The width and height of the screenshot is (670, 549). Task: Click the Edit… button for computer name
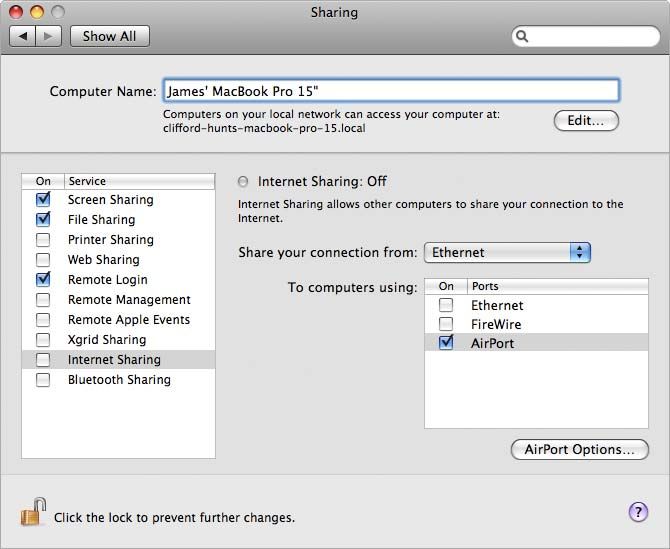pyautogui.click(x=586, y=121)
